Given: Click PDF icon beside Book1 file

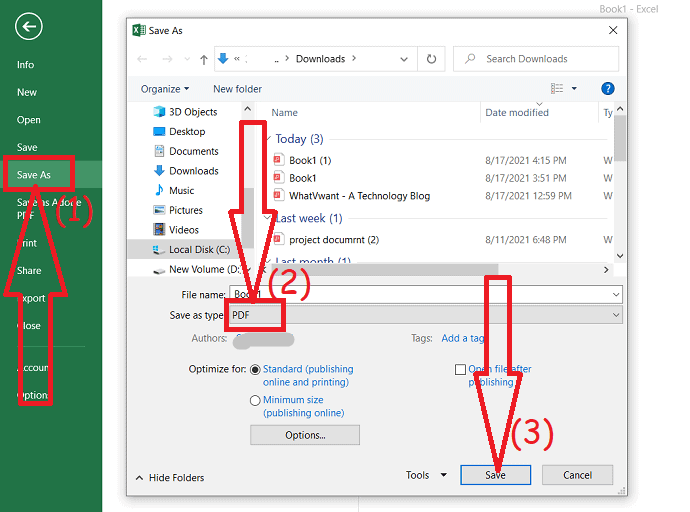Looking at the screenshot, I should 278,178.
